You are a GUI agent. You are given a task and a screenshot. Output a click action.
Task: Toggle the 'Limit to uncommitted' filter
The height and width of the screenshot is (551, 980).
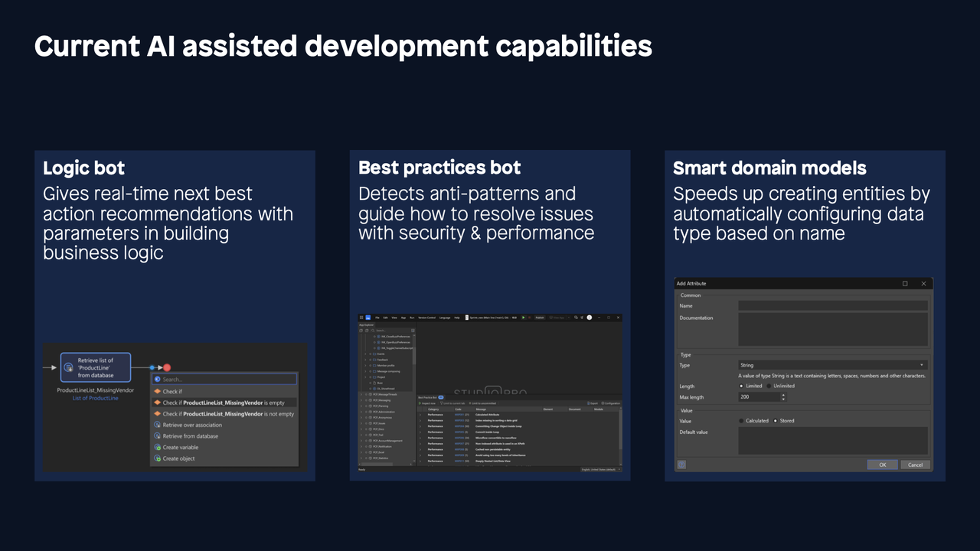482,403
